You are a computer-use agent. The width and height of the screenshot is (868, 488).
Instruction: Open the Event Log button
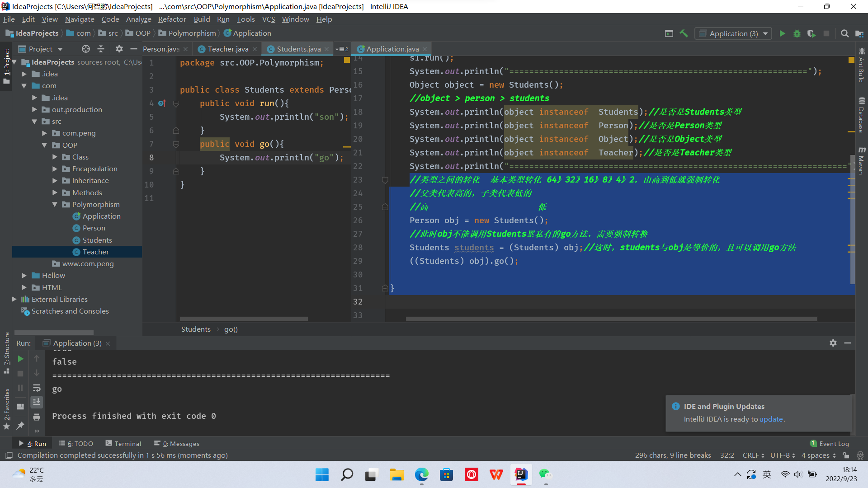click(830, 444)
